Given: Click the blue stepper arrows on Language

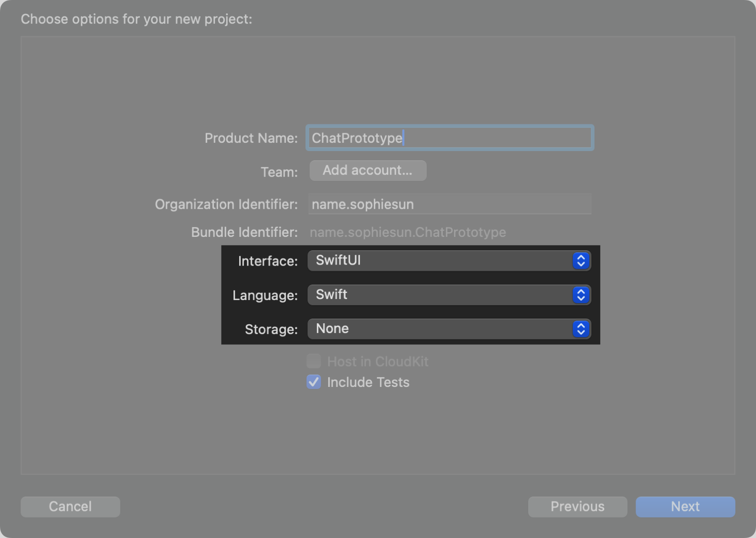Looking at the screenshot, I should [581, 295].
